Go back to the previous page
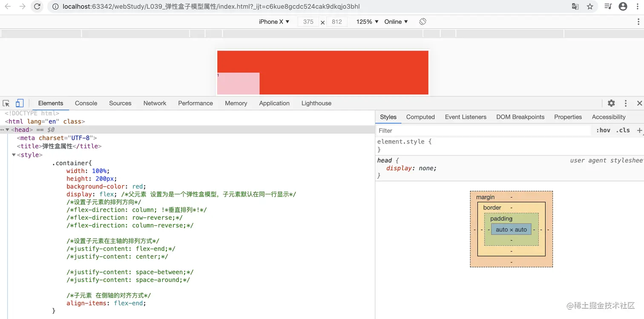Viewport: 644px width, 319px height. click(x=8, y=6)
